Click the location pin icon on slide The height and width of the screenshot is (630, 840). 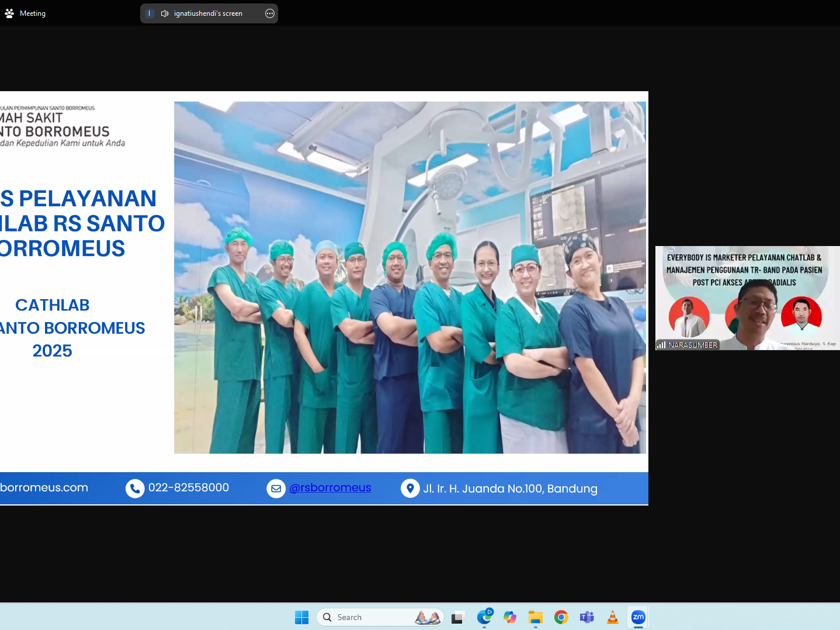point(410,488)
